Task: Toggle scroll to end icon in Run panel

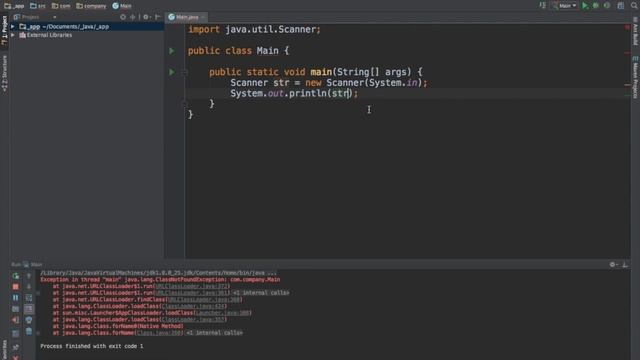Action: [x=29, y=309]
